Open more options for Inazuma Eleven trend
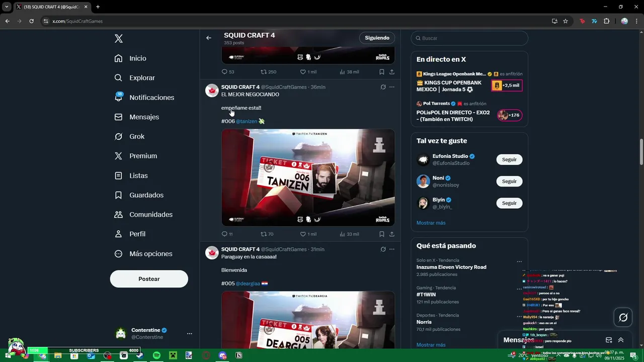Image resolution: width=644 pixels, height=362 pixels. (519, 261)
